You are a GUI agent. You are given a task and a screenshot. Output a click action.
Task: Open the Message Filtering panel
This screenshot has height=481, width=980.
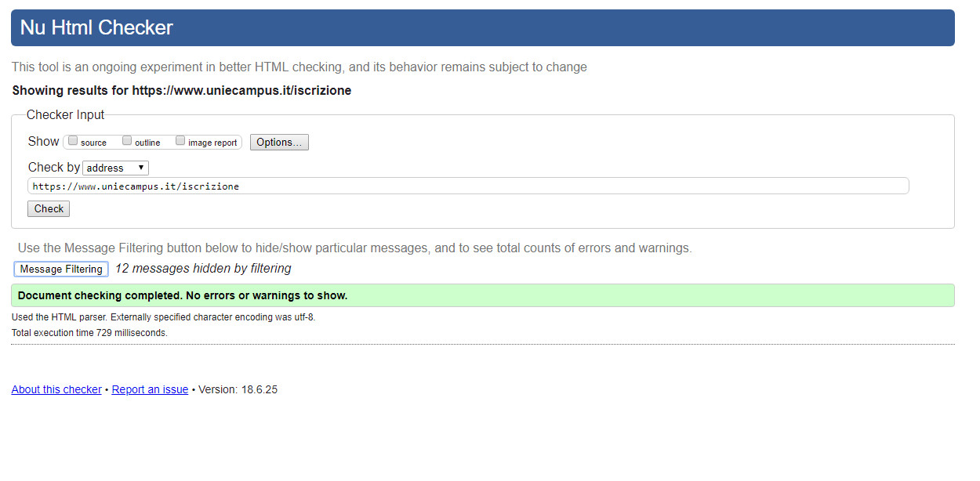(61, 269)
